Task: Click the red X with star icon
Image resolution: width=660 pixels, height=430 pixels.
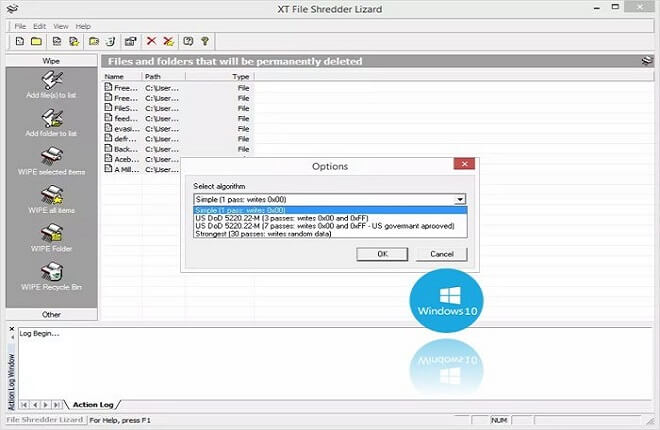Action: (168, 41)
